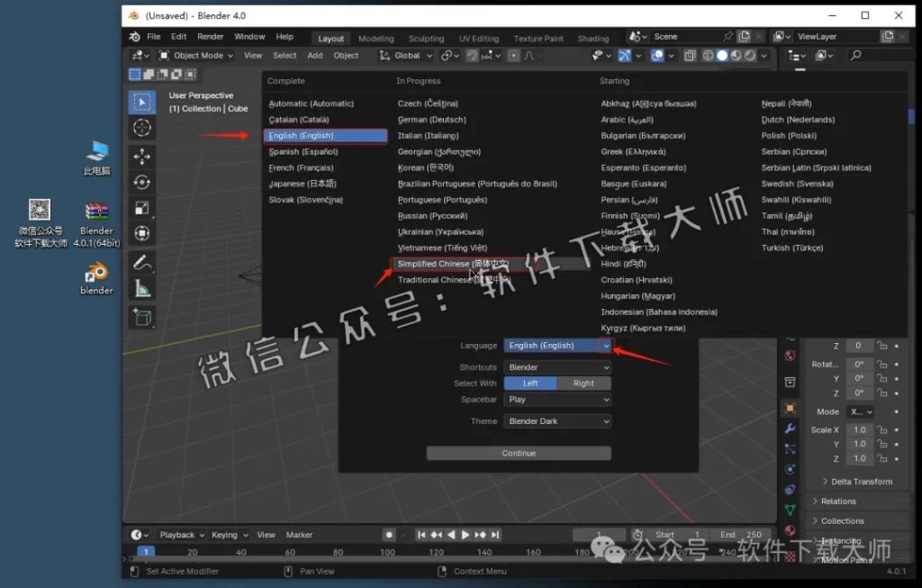The image size is (922, 588).
Task: Switch to the Modeling workspace tab
Action: click(375, 38)
